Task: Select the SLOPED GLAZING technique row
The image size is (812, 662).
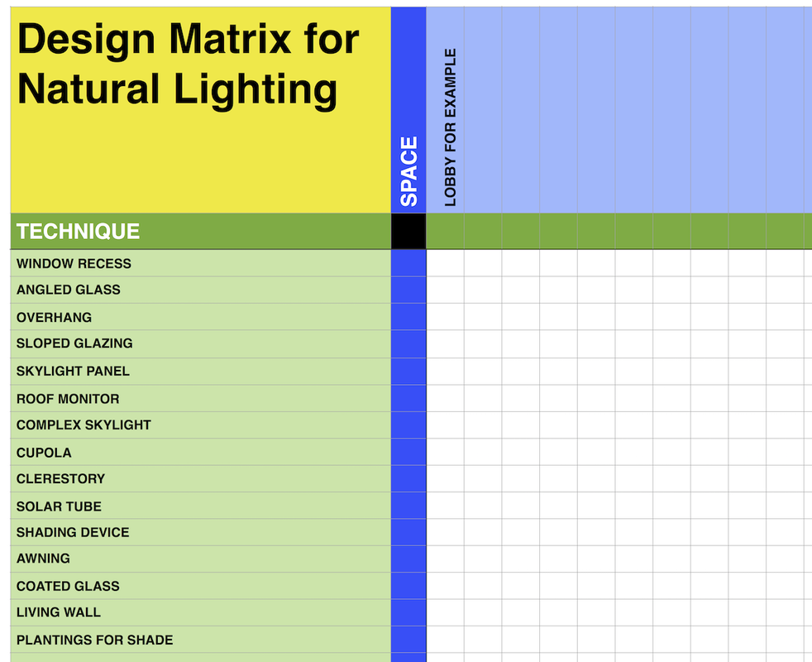Action: tap(72, 343)
